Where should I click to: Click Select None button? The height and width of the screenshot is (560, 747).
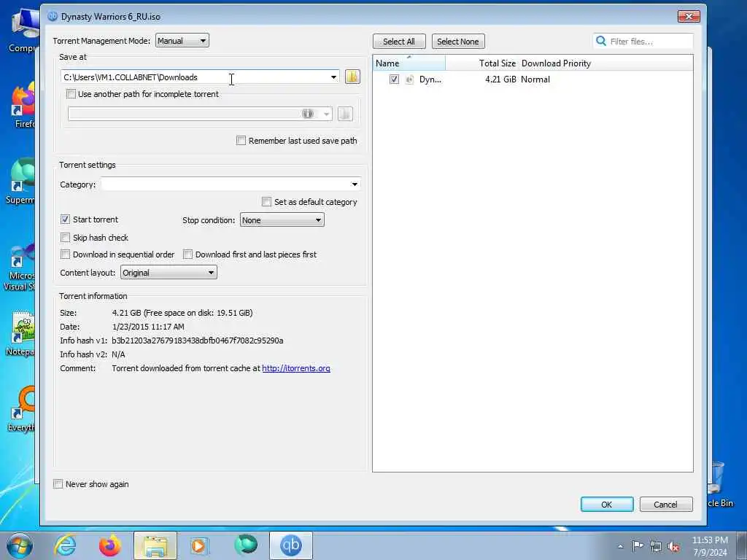click(458, 42)
